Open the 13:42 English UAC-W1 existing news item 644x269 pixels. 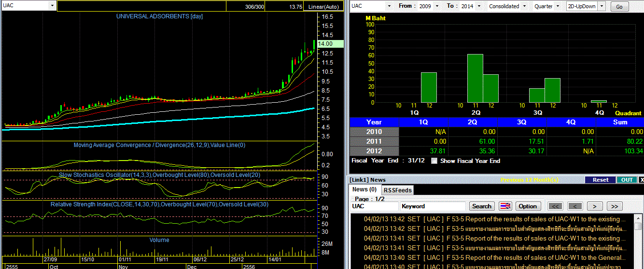click(495, 219)
